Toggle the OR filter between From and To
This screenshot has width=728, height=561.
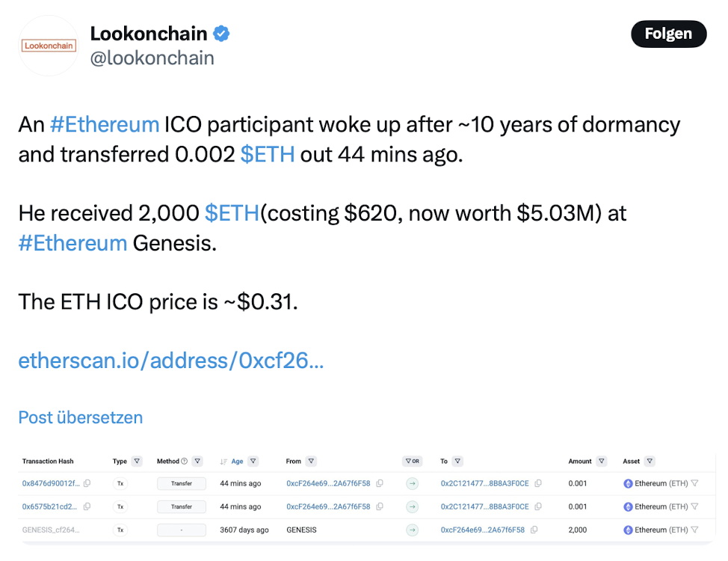413,461
